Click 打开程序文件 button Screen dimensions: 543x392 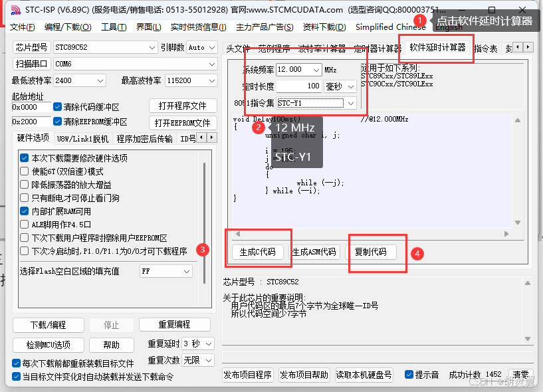tap(183, 106)
